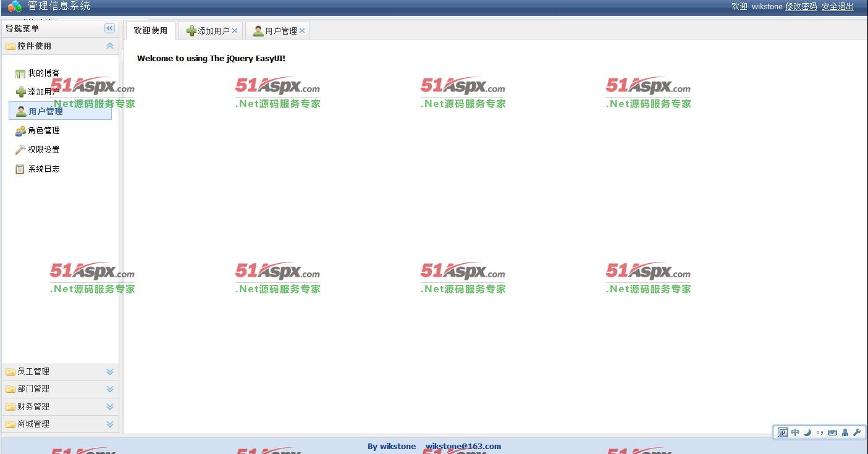This screenshot has height=454, width=868.
Task: Click the folder icon beside 员工管理
Action: tap(11, 372)
